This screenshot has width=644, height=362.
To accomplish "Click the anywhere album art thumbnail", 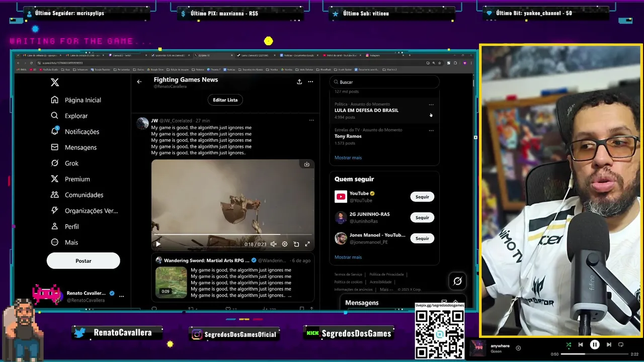I will [478, 348].
